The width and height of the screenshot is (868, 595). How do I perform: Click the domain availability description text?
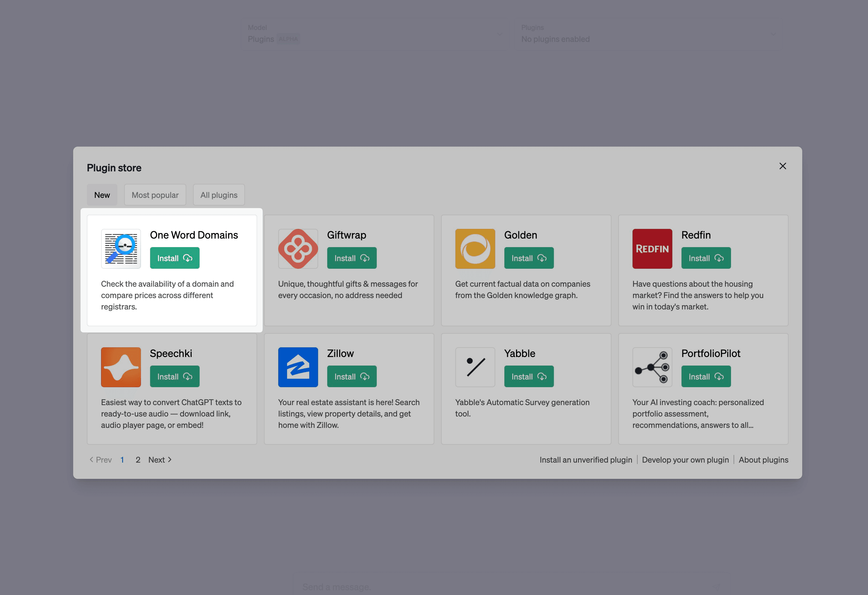[167, 295]
